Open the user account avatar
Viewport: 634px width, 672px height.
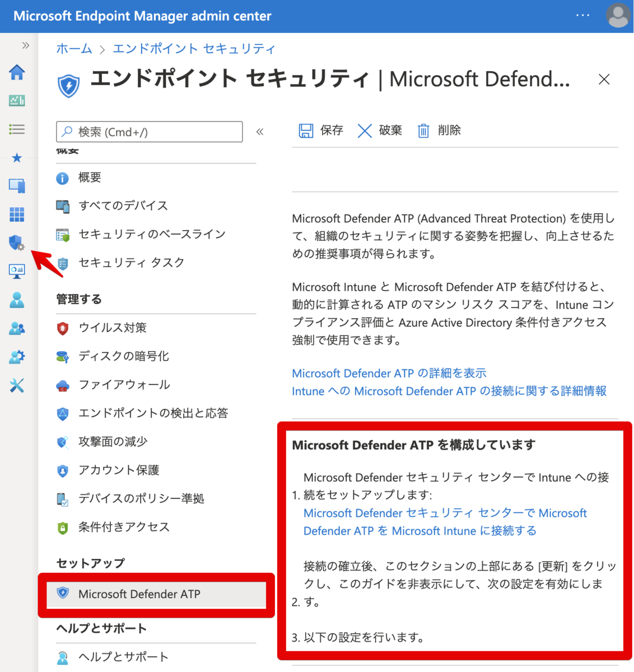[618, 15]
